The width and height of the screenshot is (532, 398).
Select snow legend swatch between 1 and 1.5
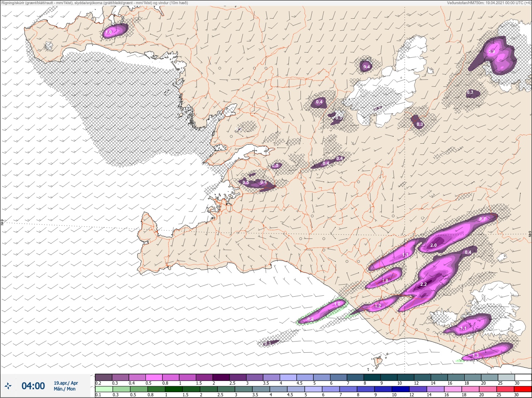coord(188,377)
